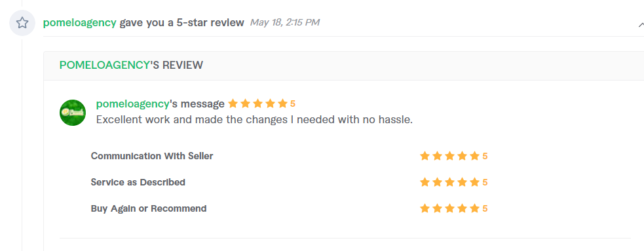Select the middle star of Service as Described

click(x=449, y=182)
